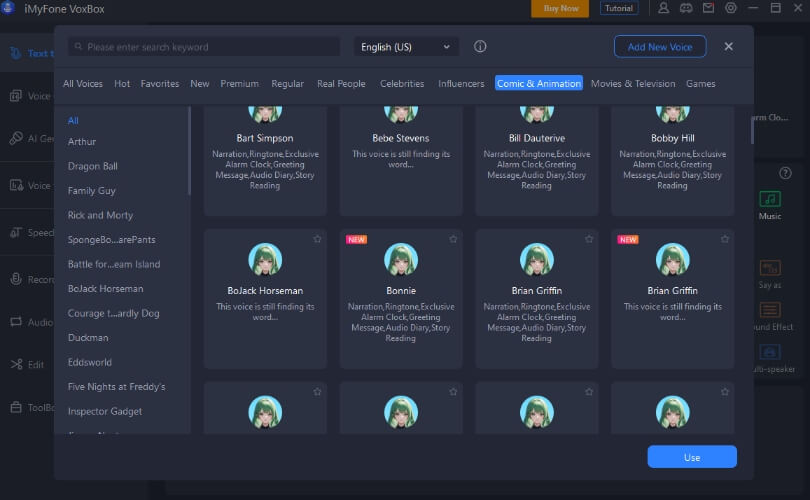Select the Bill Dauterive voice card

[x=537, y=160]
